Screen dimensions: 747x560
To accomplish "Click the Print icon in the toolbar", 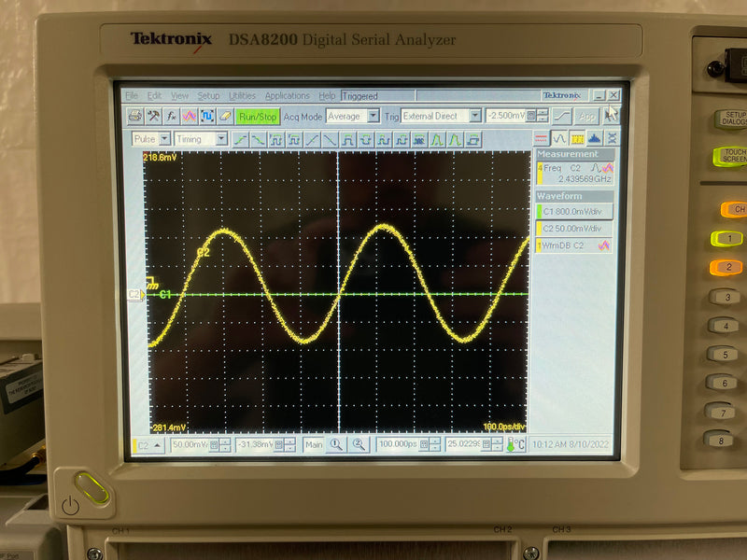I will pyautogui.click(x=135, y=116).
